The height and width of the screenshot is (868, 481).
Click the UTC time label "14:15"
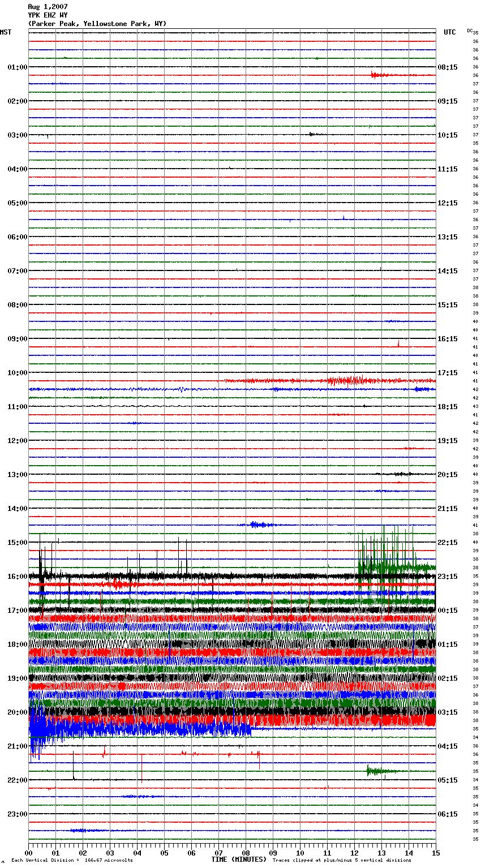pos(448,271)
